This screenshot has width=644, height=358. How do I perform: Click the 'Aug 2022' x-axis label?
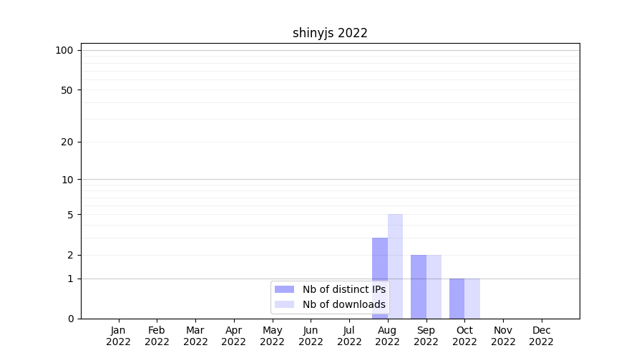[x=387, y=336]
